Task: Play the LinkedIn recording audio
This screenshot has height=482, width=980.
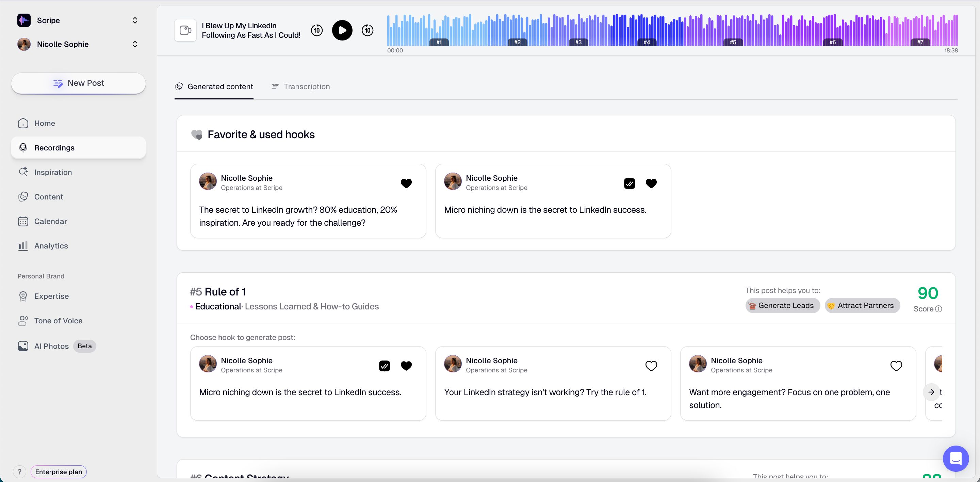Action: click(342, 30)
